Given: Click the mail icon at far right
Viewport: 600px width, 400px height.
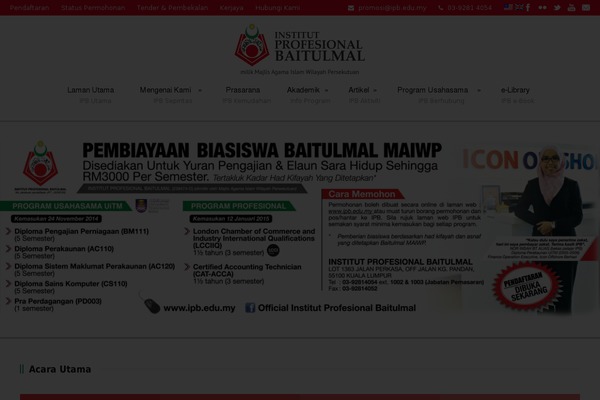Looking at the screenshot, I should pyautogui.click(x=586, y=8).
